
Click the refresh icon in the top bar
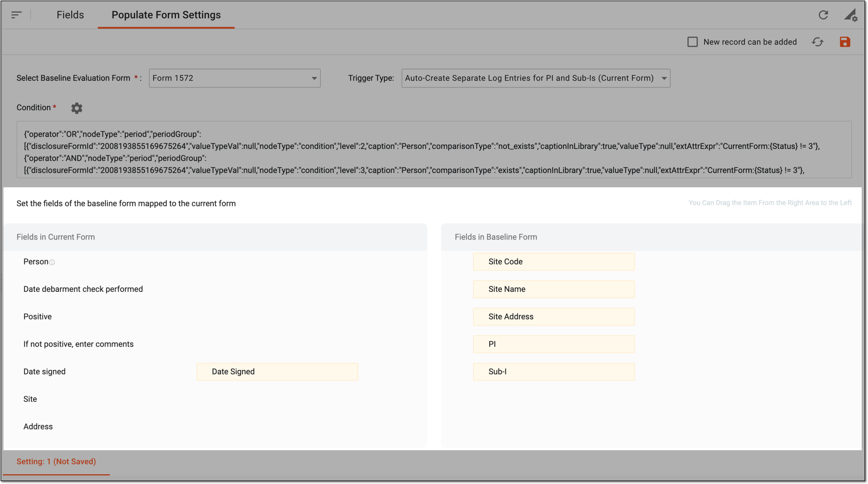[823, 15]
